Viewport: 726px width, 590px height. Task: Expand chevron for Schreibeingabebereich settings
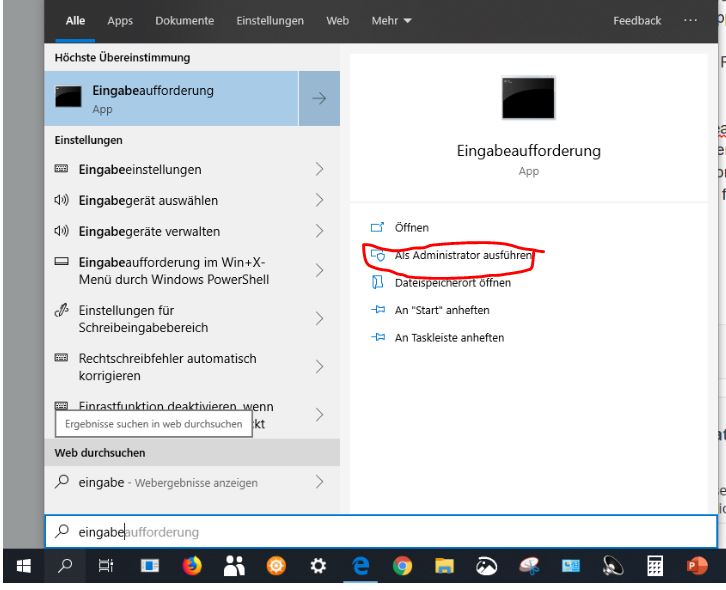(319, 319)
